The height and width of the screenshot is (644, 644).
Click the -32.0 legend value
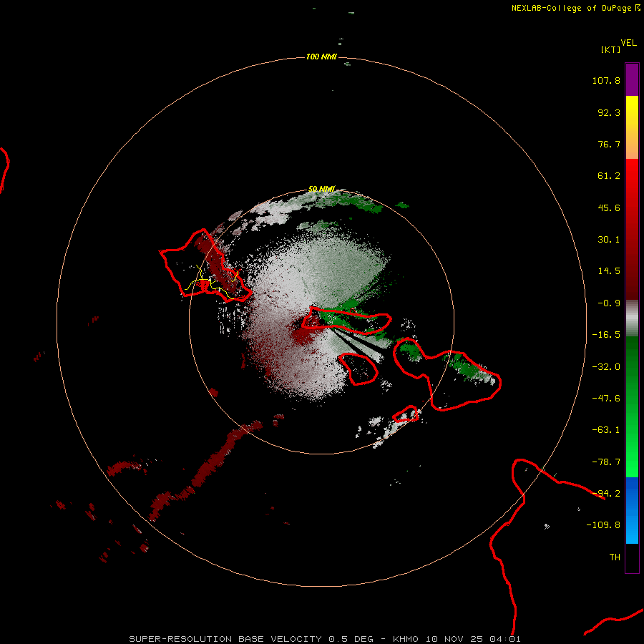tap(606, 367)
